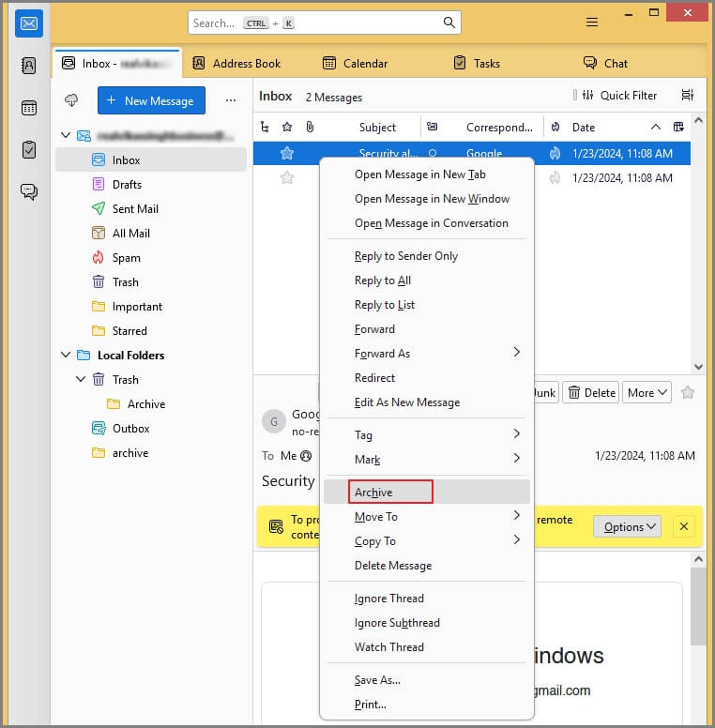This screenshot has height=728, width=715.
Task: Open the Chat icon in left sidebar
Action: tap(29, 192)
